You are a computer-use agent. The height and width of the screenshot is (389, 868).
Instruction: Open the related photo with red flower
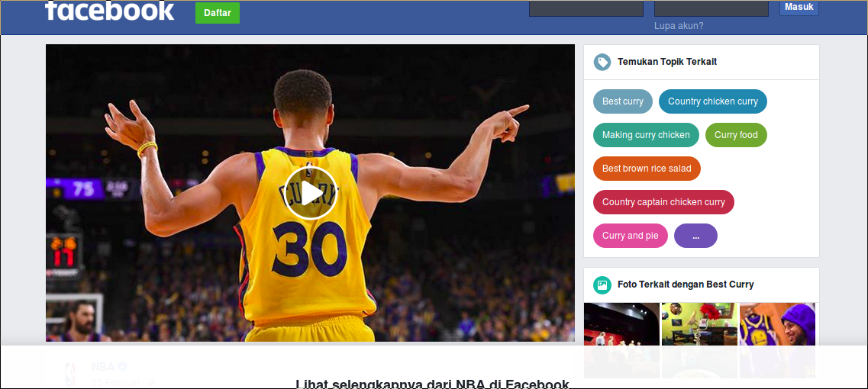click(700, 339)
